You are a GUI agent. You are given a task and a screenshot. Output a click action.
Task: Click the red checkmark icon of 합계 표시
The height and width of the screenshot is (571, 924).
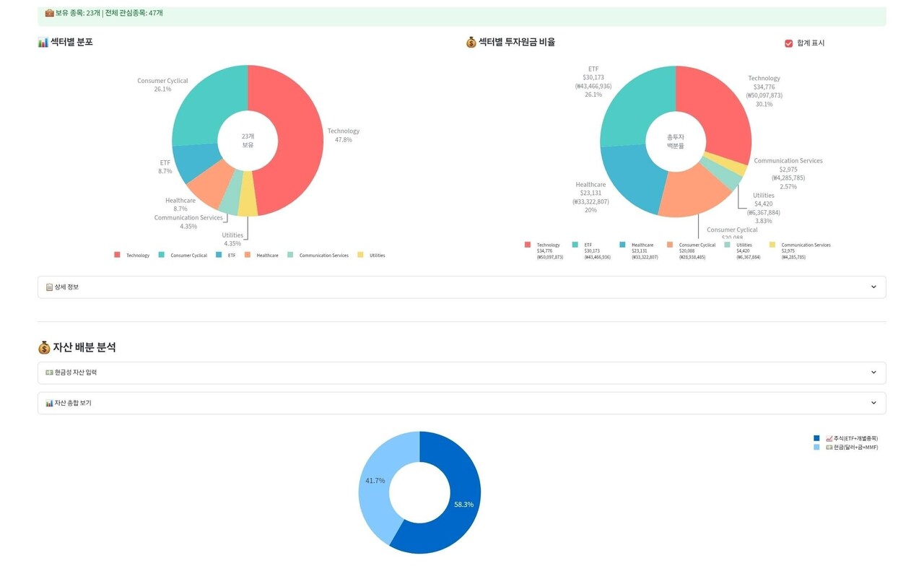pyautogui.click(x=788, y=43)
